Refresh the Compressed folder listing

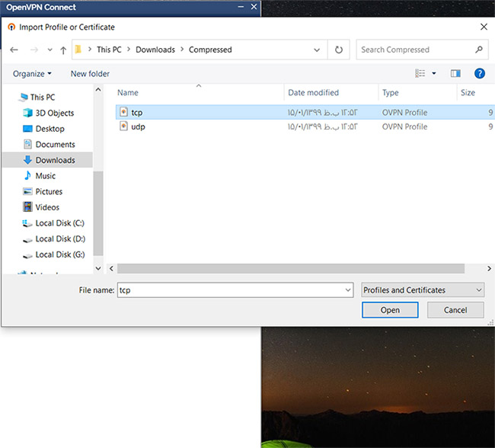coord(339,50)
